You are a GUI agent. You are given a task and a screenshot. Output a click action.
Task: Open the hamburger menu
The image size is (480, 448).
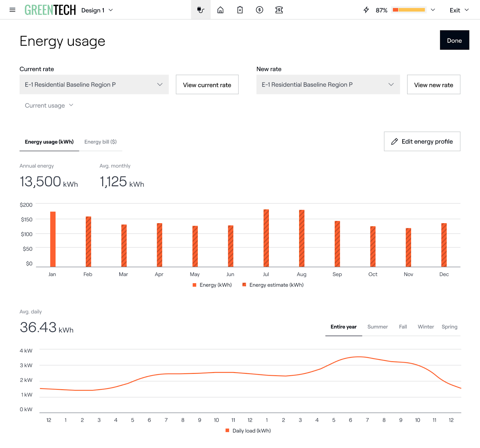(x=12, y=10)
